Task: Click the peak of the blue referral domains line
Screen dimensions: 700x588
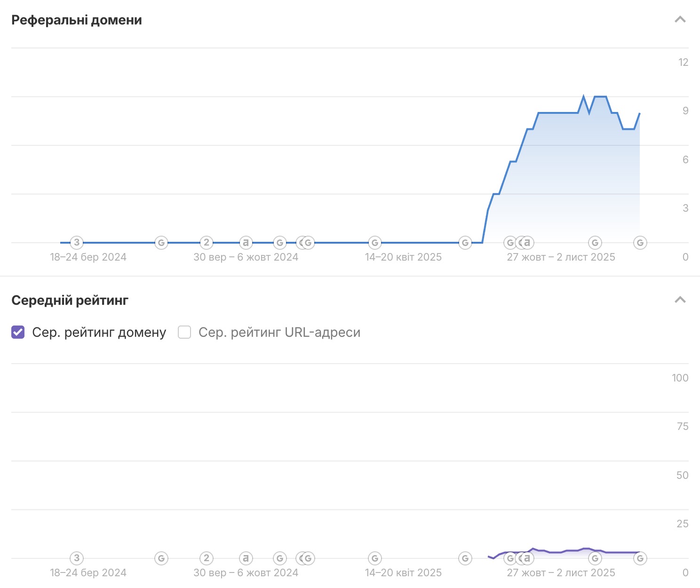Action: click(x=584, y=96)
